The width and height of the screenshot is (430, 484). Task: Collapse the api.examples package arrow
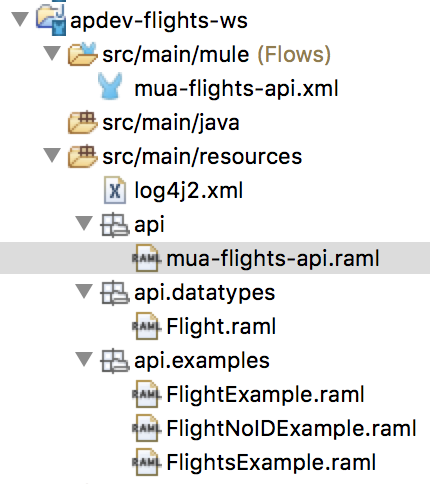click(84, 359)
